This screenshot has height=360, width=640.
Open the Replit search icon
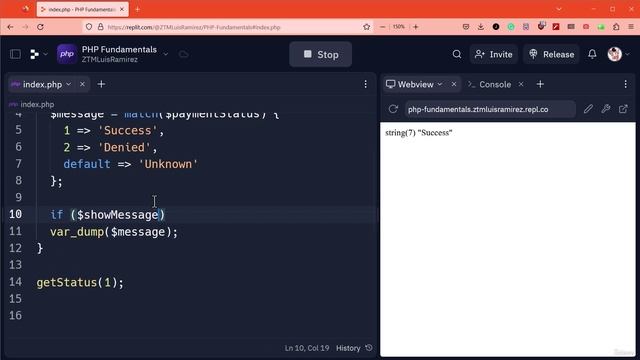[x=457, y=54]
